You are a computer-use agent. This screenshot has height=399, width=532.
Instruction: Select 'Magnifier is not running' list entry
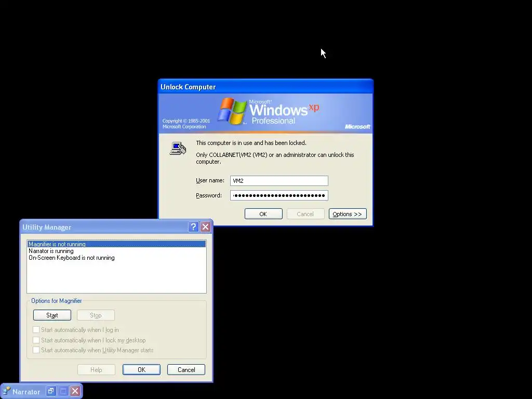(116, 244)
